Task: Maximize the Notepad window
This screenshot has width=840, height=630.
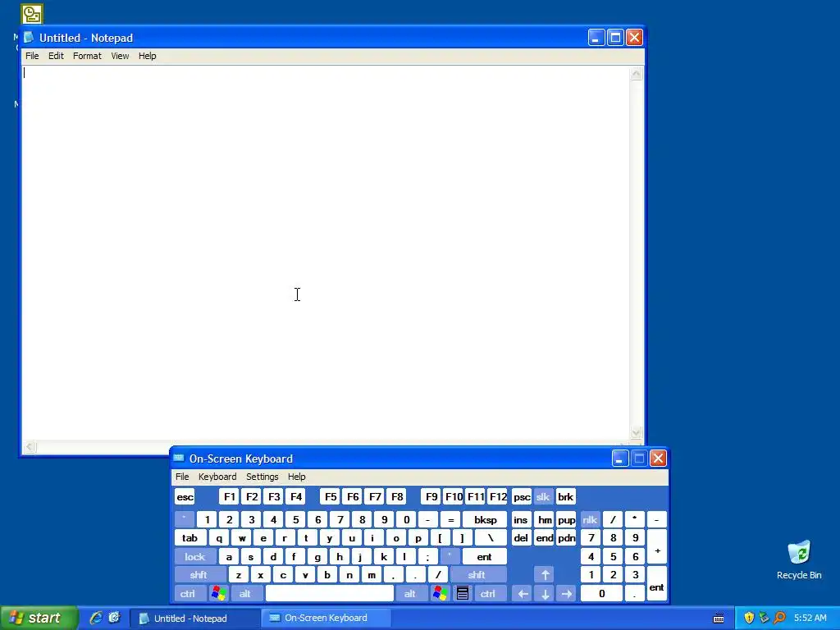Action: 615,38
